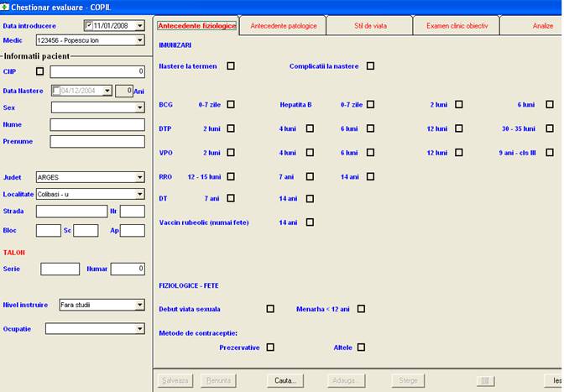The image size is (564, 392).
Task: Check the Vaccin rubeolic 14 ani box
Action: click(310, 222)
